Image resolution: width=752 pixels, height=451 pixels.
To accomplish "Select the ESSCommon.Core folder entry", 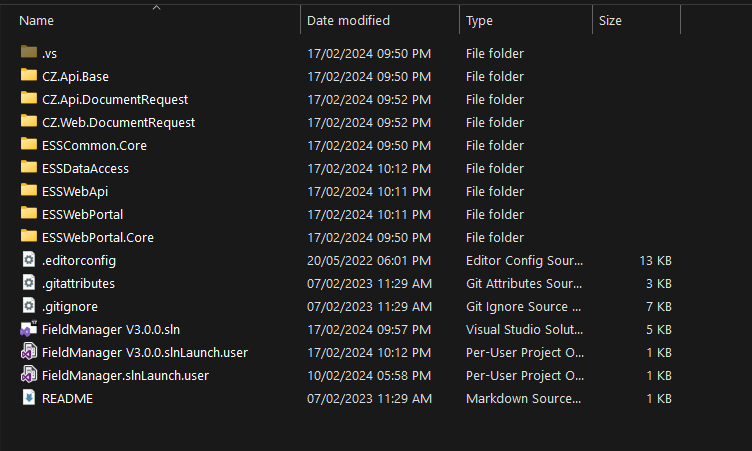I will tap(94, 146).
